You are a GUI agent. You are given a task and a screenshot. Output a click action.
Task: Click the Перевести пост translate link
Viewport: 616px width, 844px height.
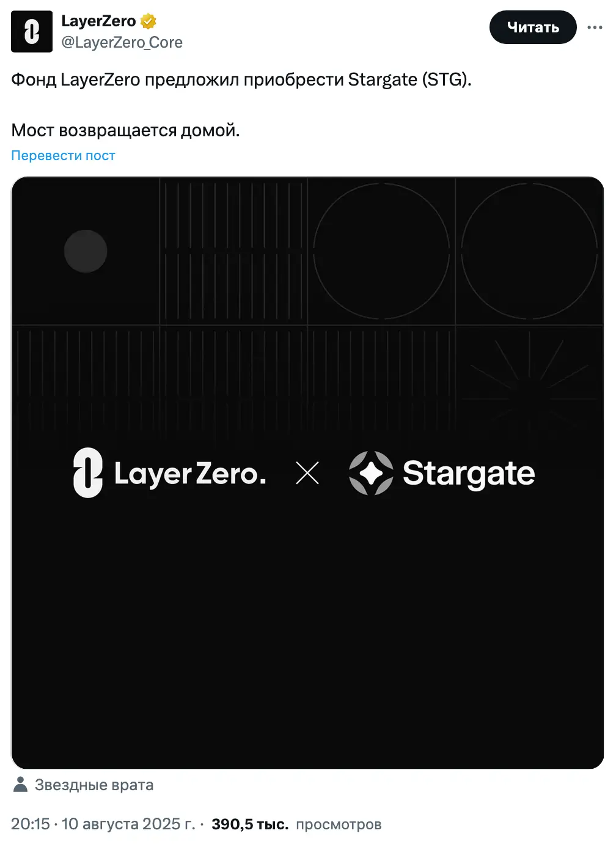coord(63,156)
